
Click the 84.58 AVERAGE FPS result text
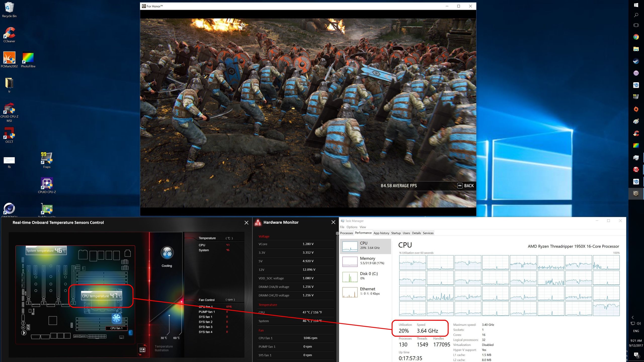point(399,186)
